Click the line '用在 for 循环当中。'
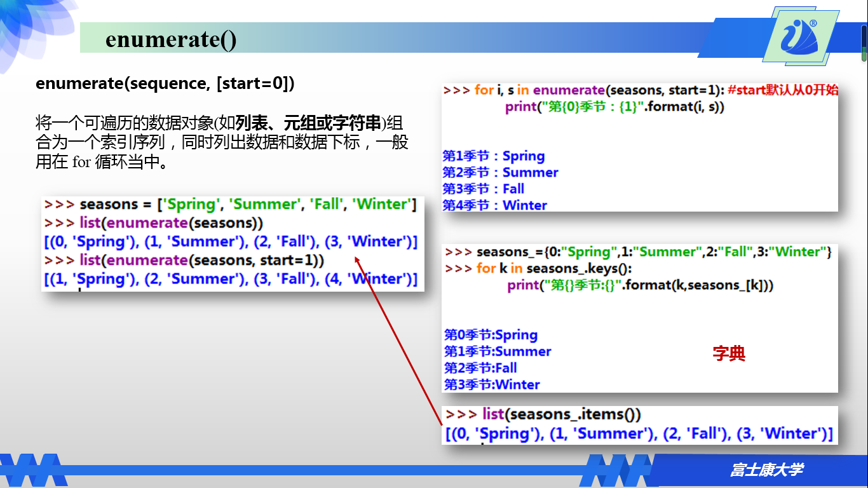 click(x=102, y=162)
